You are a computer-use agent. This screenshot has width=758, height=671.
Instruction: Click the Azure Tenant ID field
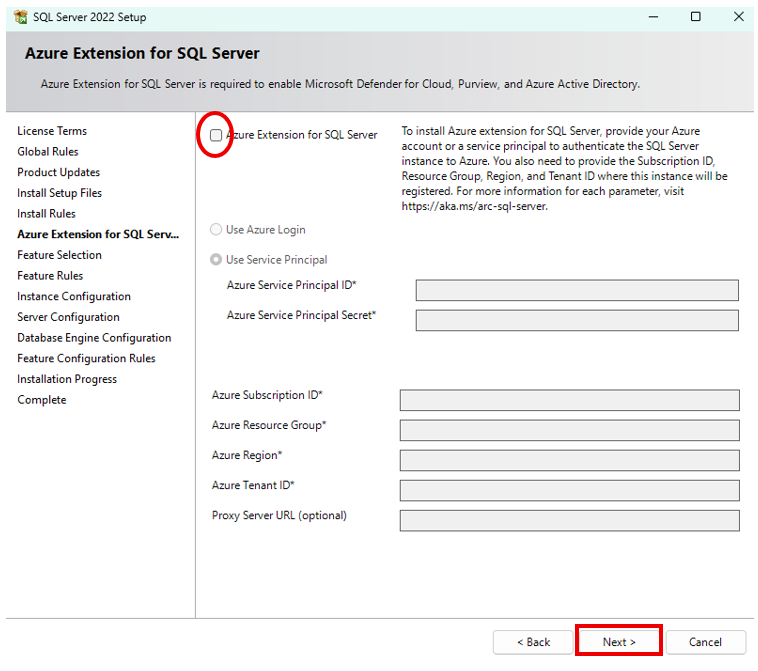[569, 490]
